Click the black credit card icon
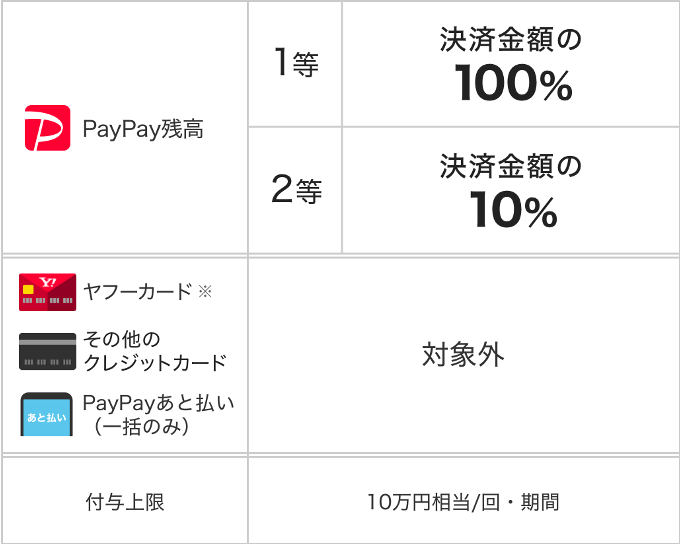Viewport: 680px width, 544px height. [47, 351]
